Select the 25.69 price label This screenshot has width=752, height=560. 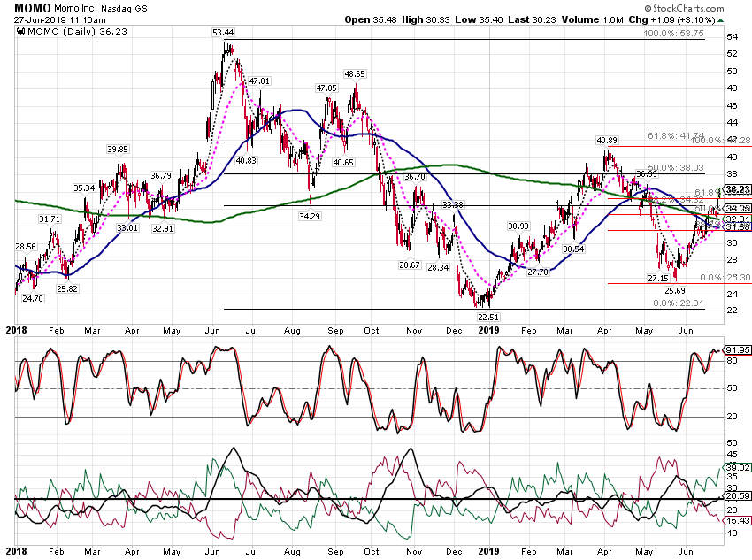(675, 290)
